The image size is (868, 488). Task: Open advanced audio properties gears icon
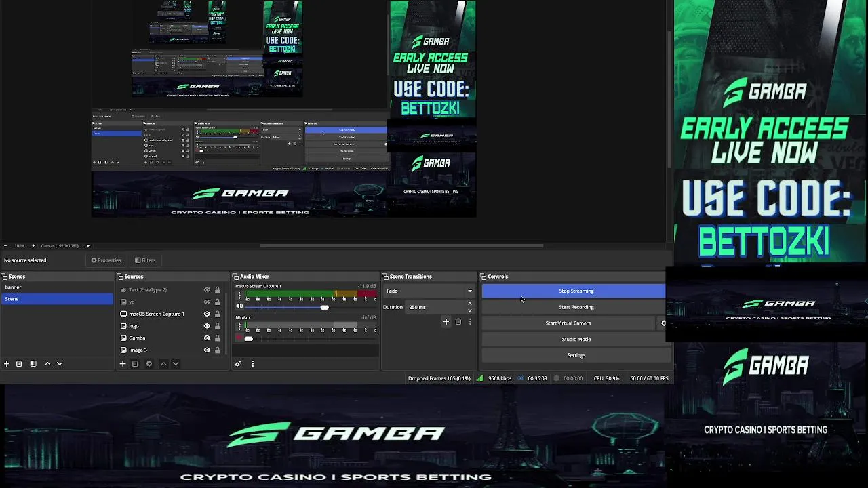pos(238,364)
